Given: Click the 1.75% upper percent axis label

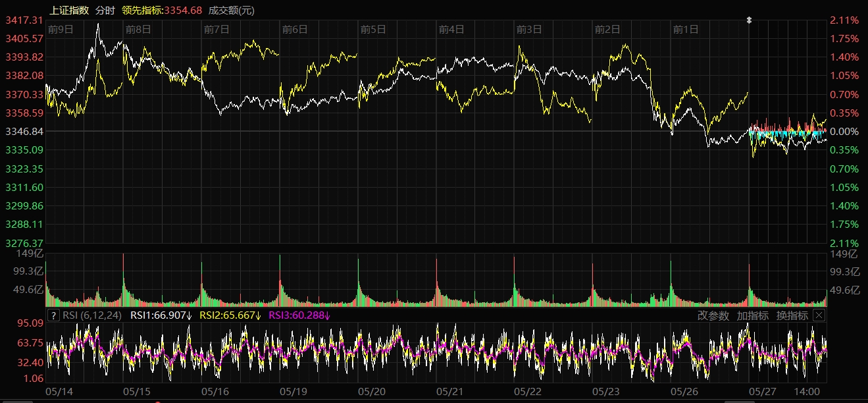Looking at the screenshot, I should (845, 38).
